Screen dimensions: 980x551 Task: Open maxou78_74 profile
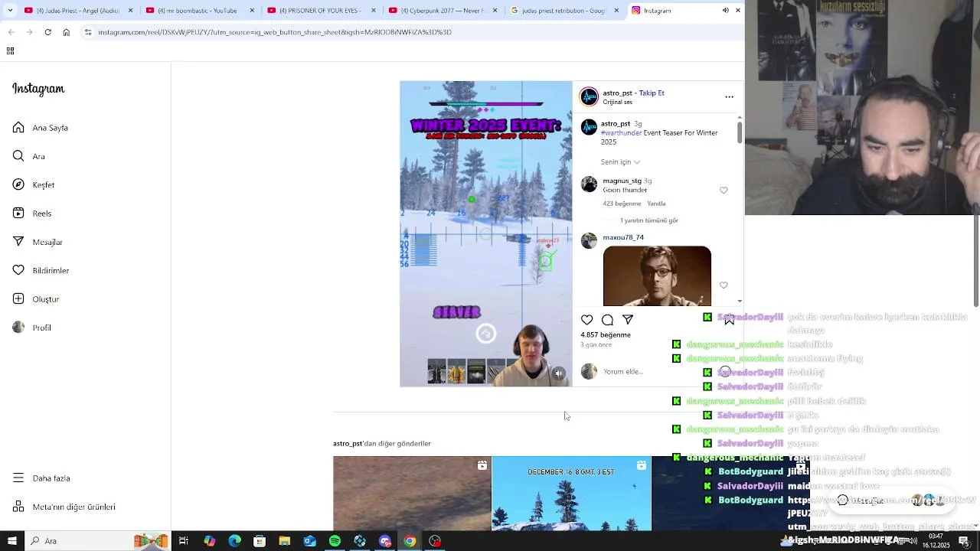(623, 238)
